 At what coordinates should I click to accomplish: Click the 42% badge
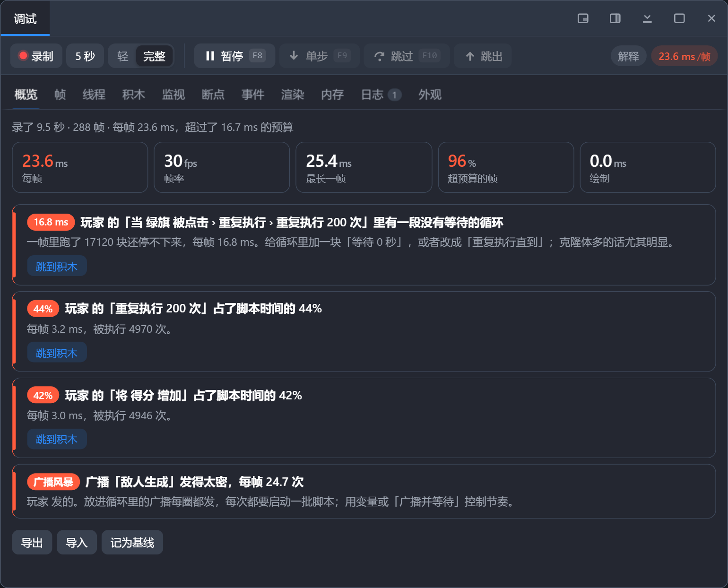pyautogui.click(x=43, y=395)
